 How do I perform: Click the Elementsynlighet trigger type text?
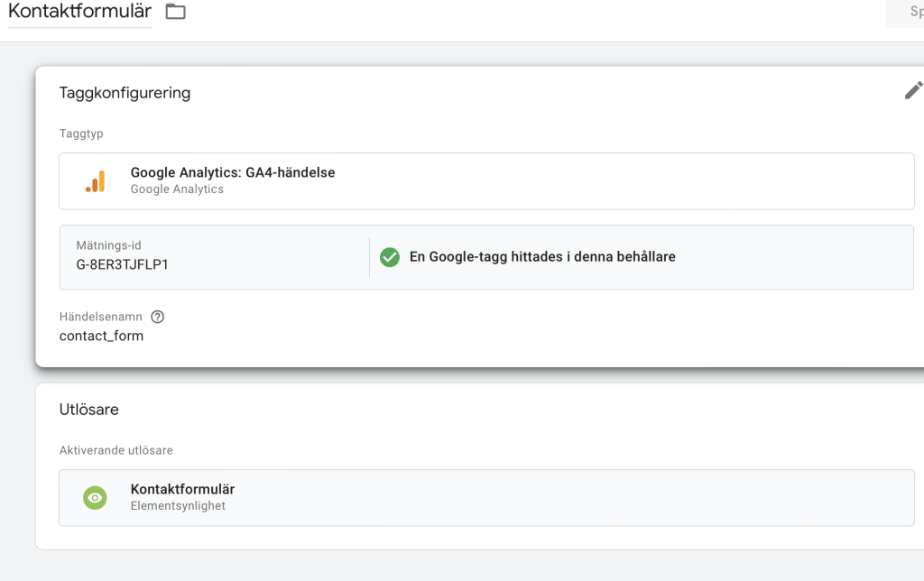pos(178,506)
